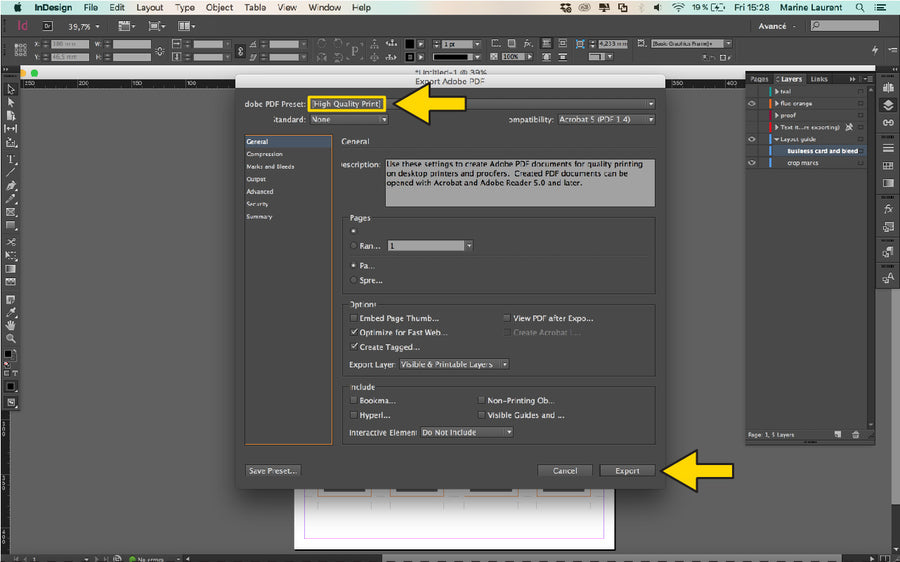900x562 pixels.
Task: Expand the proof layer
Action: [x=777, y=115]
